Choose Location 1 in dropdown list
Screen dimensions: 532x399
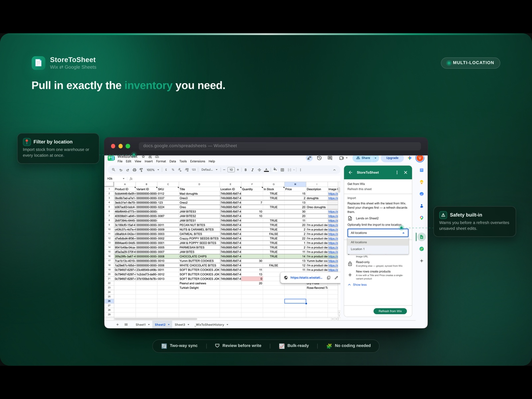(378, 249)
